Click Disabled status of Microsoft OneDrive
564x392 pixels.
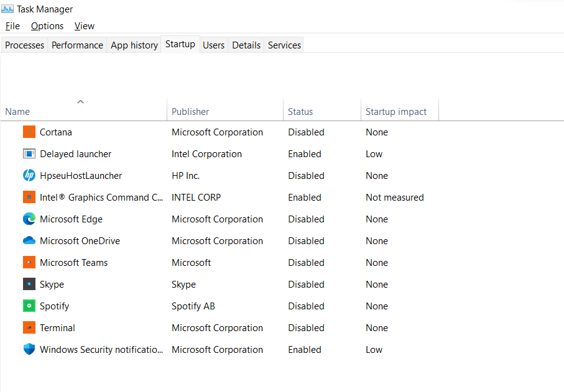306,241
